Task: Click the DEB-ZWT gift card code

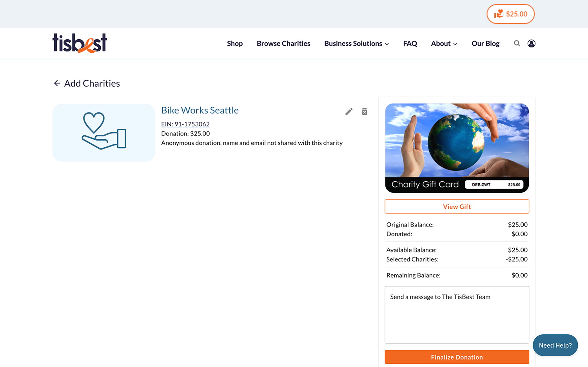Action: (x=481, y=184)
